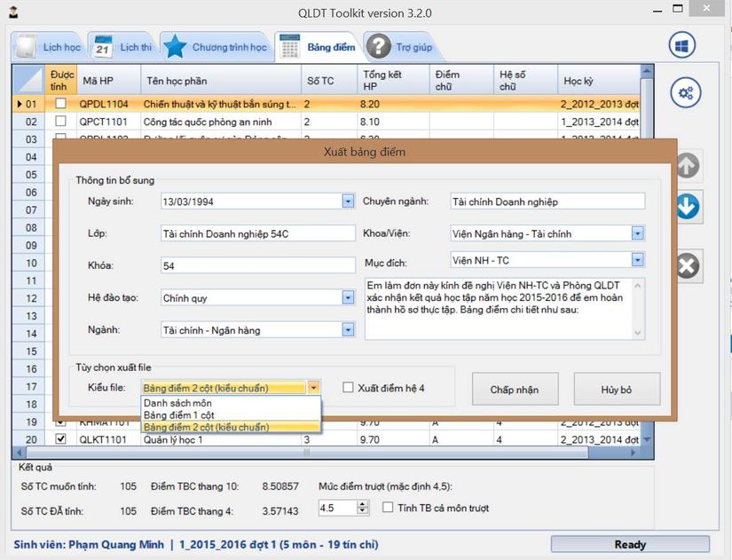The width and height of the screenshot is (732, 560).
Task: Click the gray X remove icon
Action: pyautogui.click(x=688, y=265)
